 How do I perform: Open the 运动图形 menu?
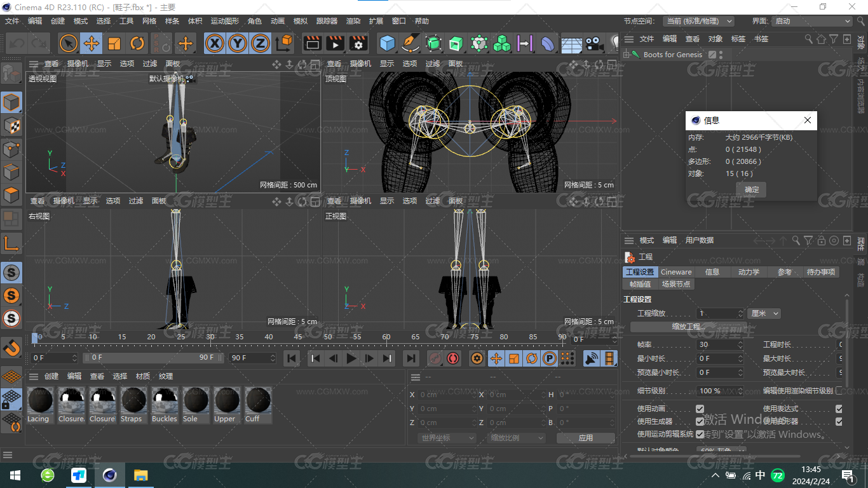226,21
